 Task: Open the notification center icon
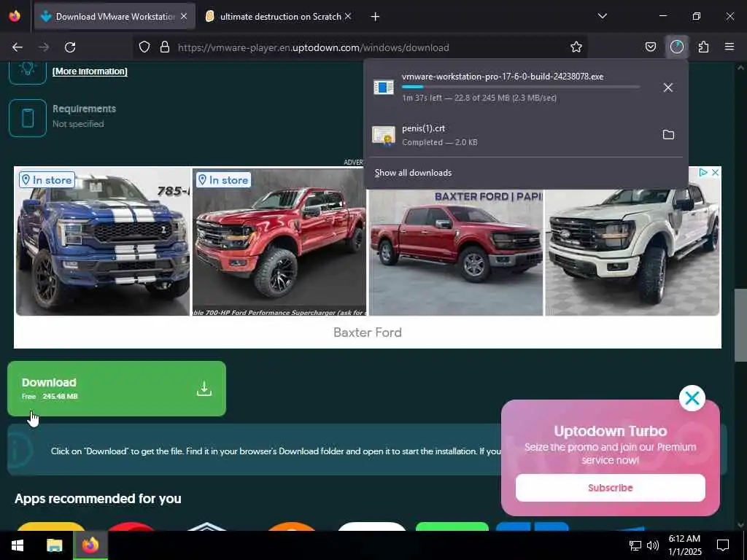[723, 545]
